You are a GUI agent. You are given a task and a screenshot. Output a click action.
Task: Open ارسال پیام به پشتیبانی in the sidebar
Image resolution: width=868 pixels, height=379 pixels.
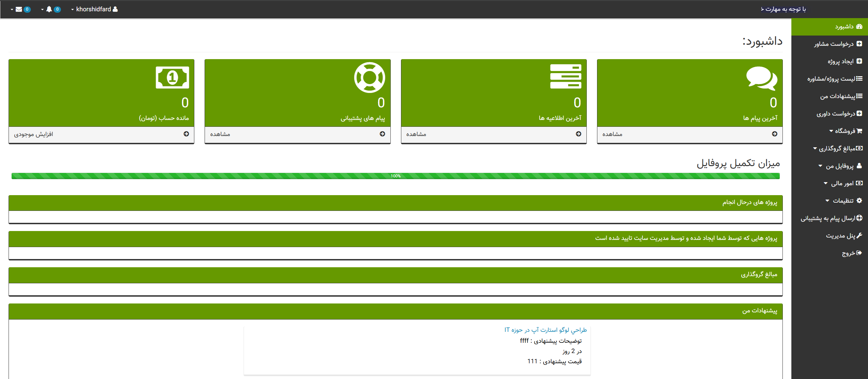(x=830, y=218)
